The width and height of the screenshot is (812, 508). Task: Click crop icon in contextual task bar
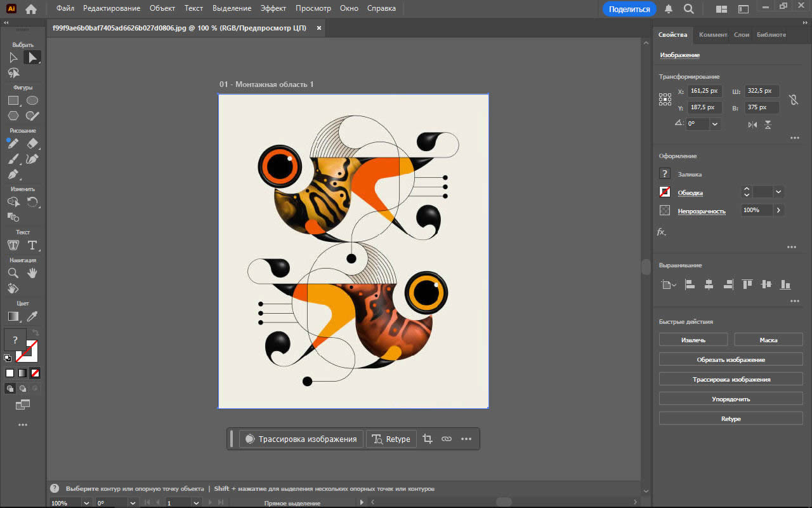pos(428,439)
